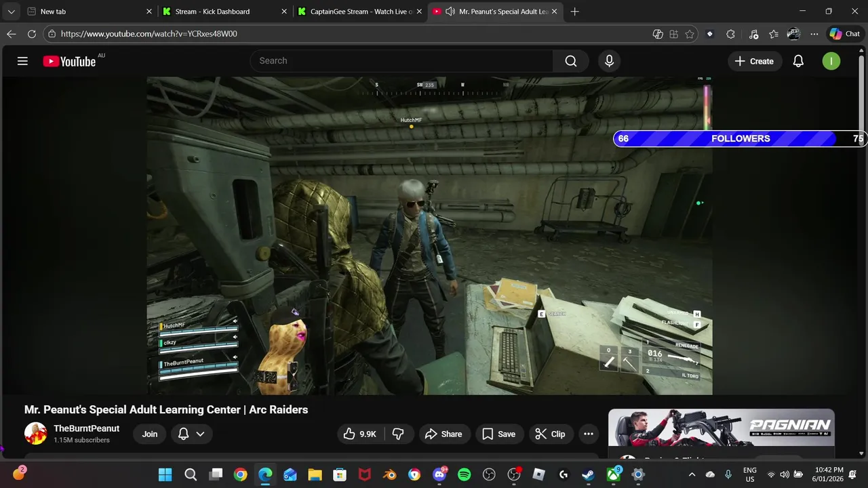Image resolution: width=868 pixels, height=488 pixels.
Task: Open YouTube notifications bell
Action: click(x=798, y=61)
